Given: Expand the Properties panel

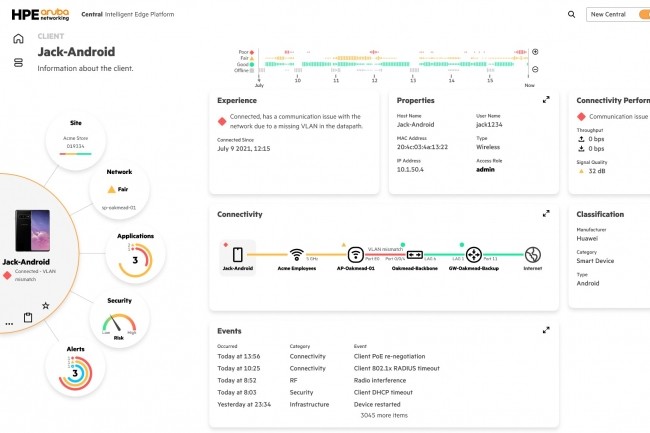Looking at the screenshot, I should (546, 100).
